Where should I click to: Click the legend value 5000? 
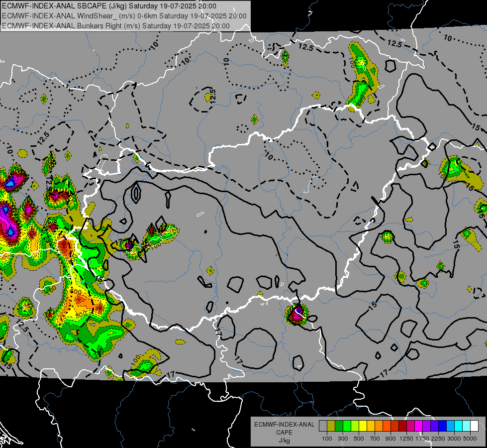pyautogui.click(x=470, y=439)
